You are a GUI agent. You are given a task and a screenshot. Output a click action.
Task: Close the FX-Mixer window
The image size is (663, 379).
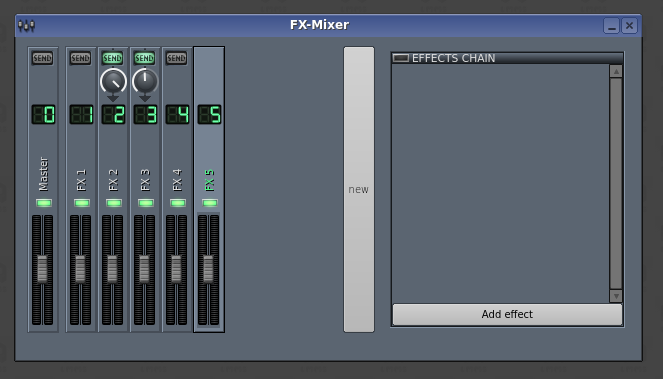pos(629,26)
